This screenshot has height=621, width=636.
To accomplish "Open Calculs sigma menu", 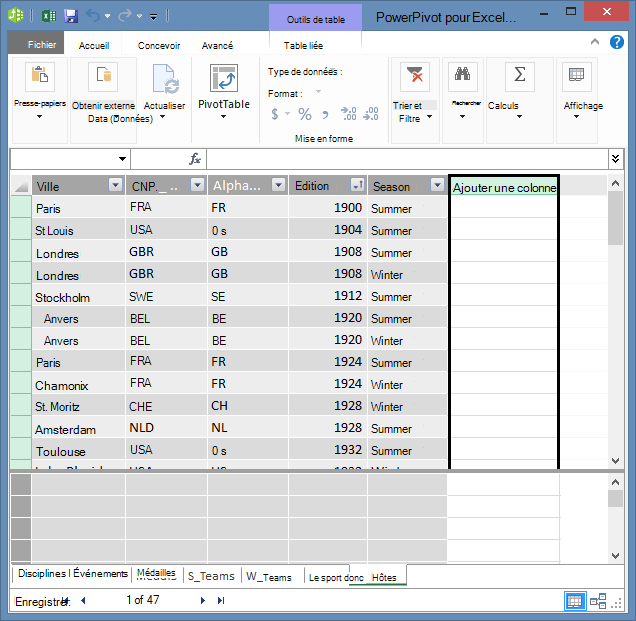I will click(519, 77).
